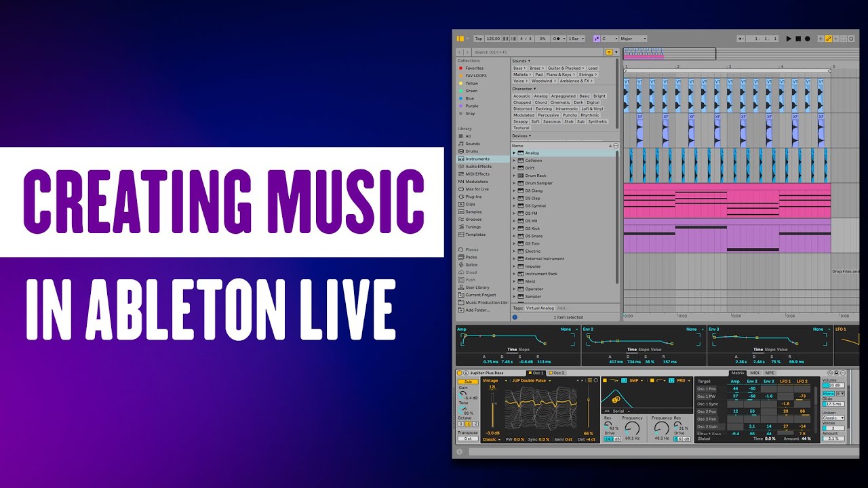Toggle the yellow browser filter button

pos(609,52)
